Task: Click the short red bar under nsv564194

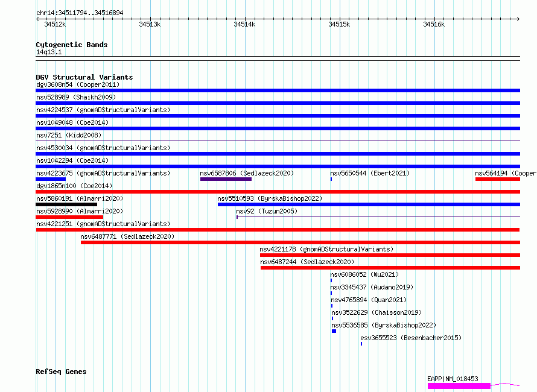Action: pyautogui.click(x=498, y=179)
